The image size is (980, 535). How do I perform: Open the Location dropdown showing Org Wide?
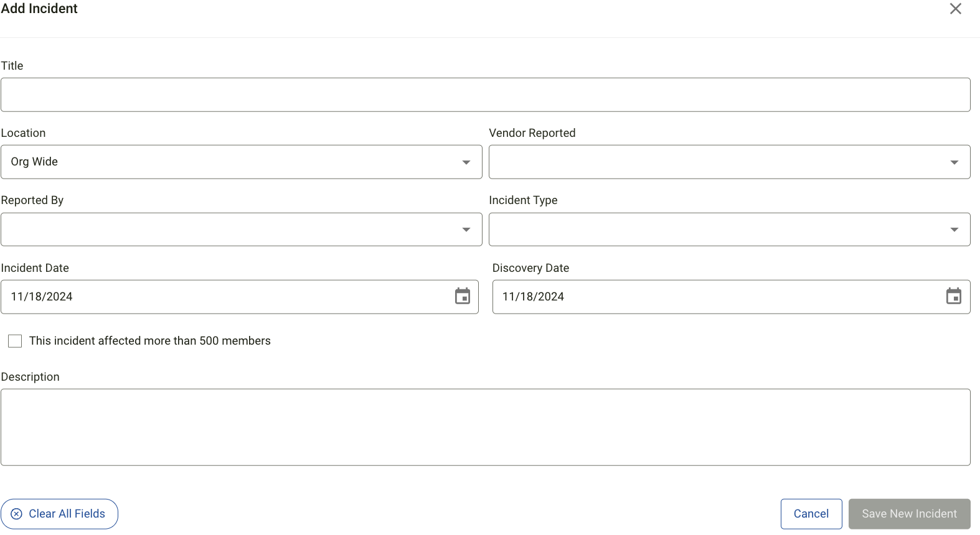point(242,162)
